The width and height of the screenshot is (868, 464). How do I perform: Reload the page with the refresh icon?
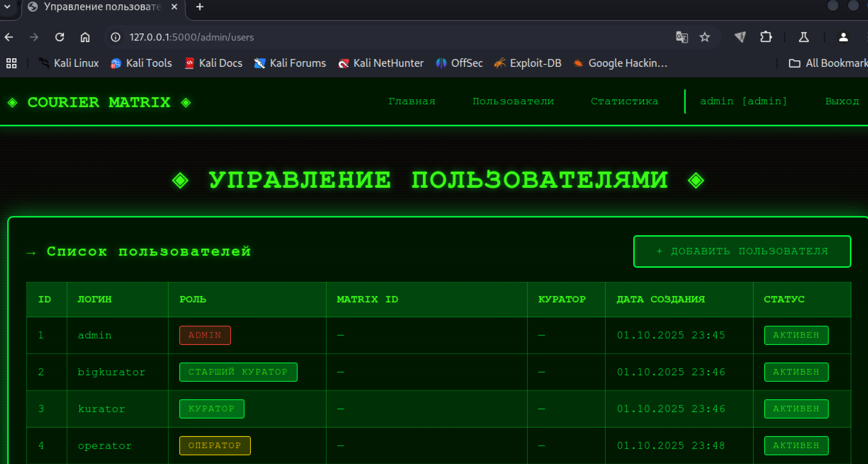(x=60, y=37)
